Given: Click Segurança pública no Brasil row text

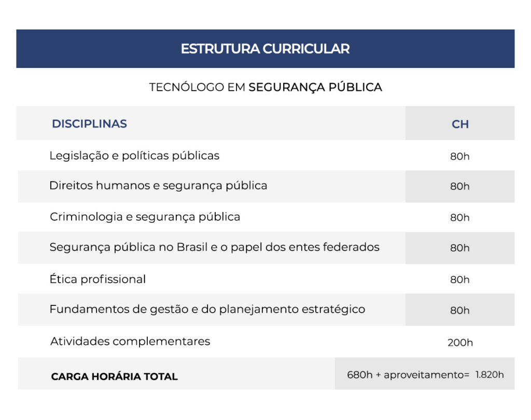Looking at the screenshot, I should click(214, 247).
